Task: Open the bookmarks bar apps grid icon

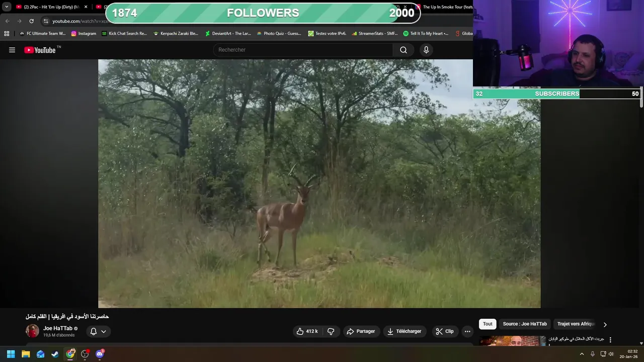Action: (x=7, y=34)
